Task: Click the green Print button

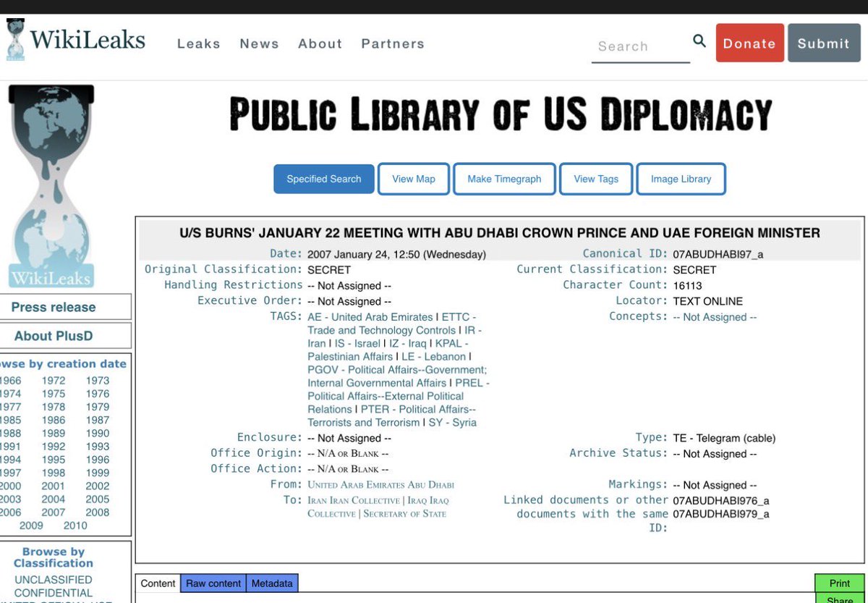Action: tap(839, 583)
